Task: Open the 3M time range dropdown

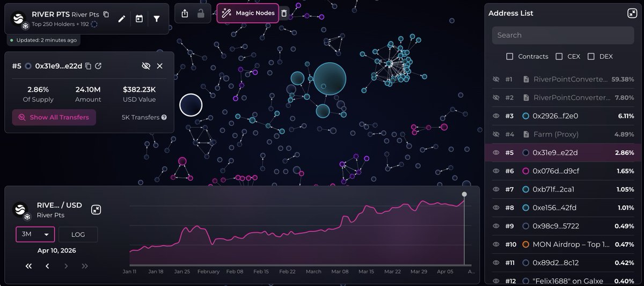Action: (x=35, y=234)
